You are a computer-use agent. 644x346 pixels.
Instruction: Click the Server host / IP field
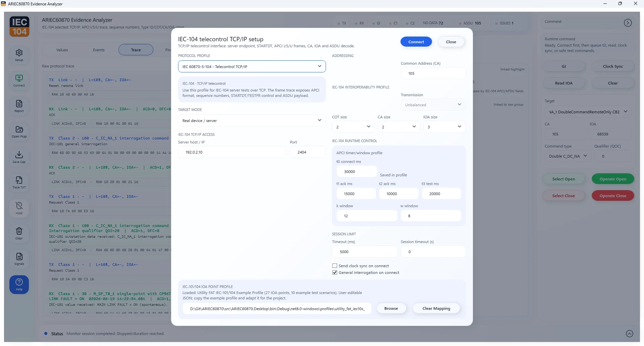coord(232,152)
